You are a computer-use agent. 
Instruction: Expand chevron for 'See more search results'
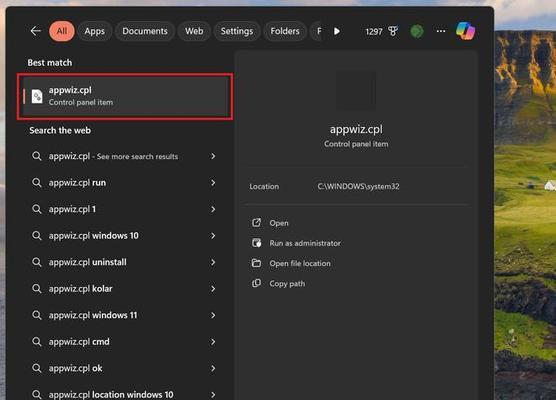click(213, 156)
